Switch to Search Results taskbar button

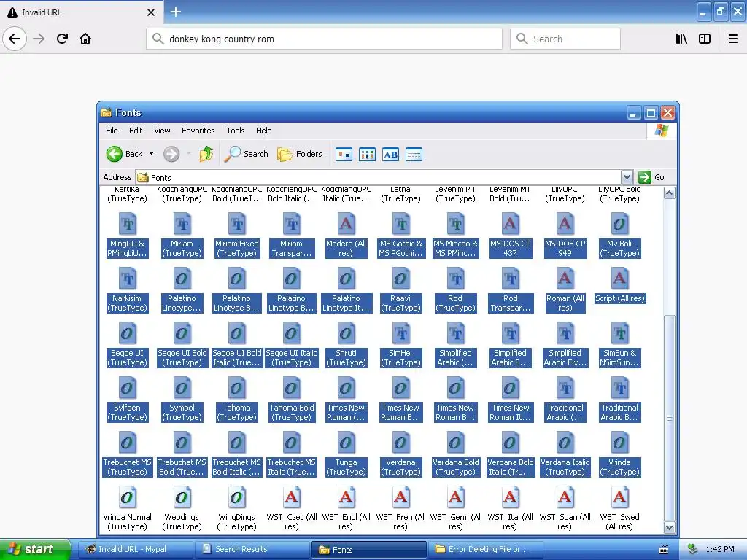coord(251,550)
